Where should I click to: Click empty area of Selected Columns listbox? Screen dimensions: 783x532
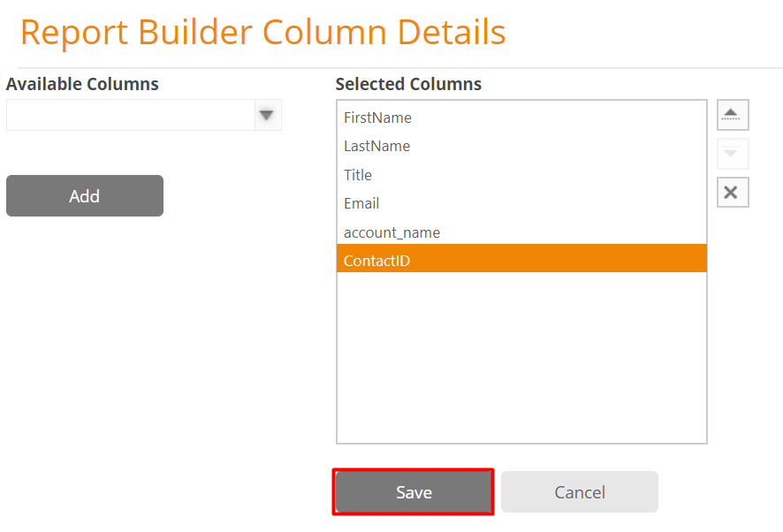(x=521, y=357)
